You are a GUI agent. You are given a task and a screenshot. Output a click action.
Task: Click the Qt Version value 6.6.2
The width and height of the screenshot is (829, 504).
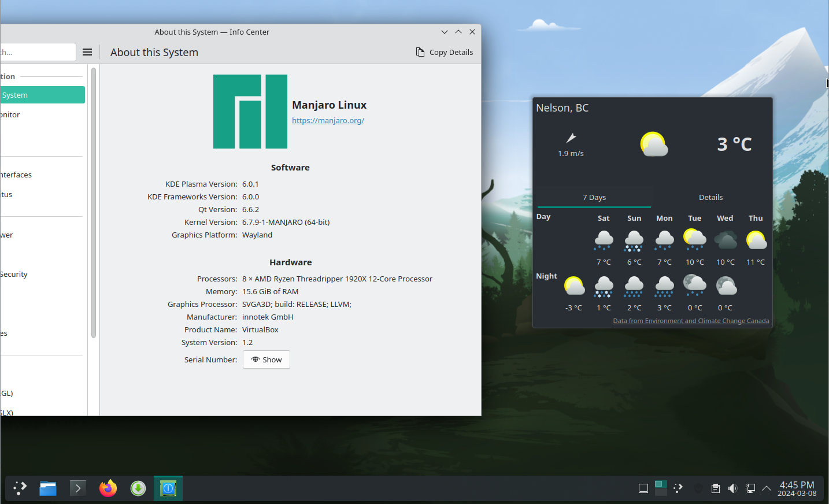pyautogui.click(x=250, y=209)
